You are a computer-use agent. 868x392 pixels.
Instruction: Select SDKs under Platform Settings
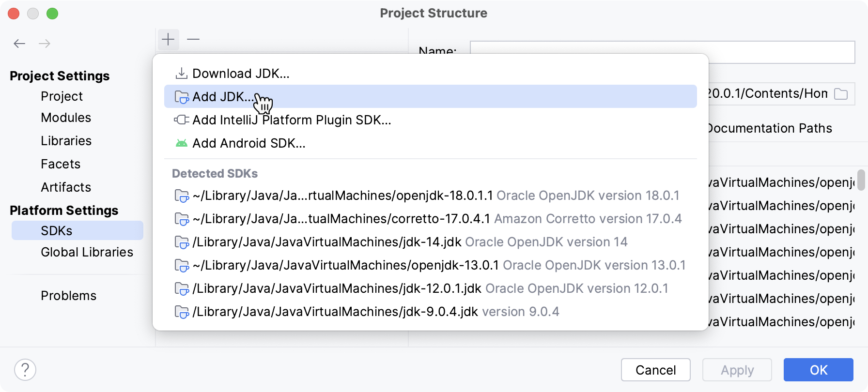tap(77, 230)
